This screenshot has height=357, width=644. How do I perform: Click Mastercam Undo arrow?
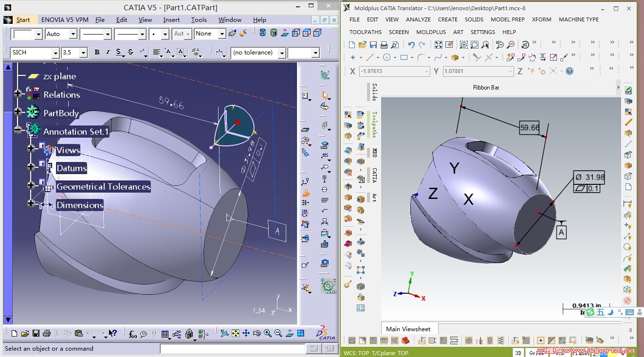tap(411, 45)
